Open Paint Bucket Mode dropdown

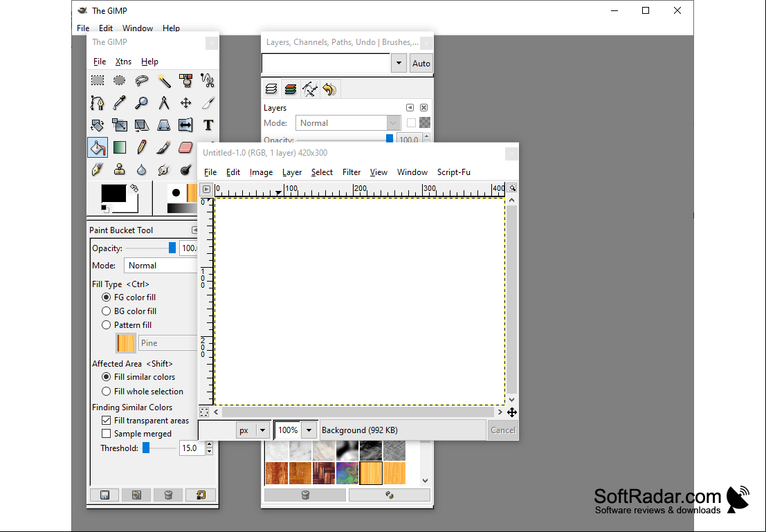point(161,265)
